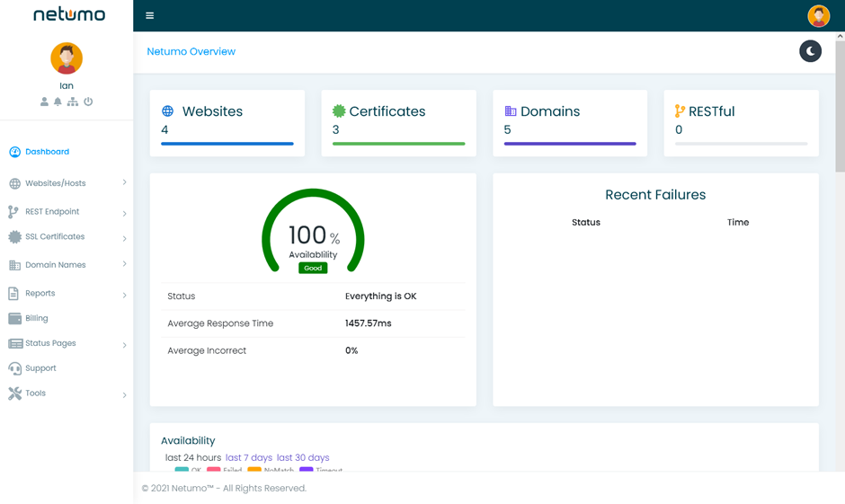Click the Websites card title
Screen dimensions: 845x504
(212, 111)
